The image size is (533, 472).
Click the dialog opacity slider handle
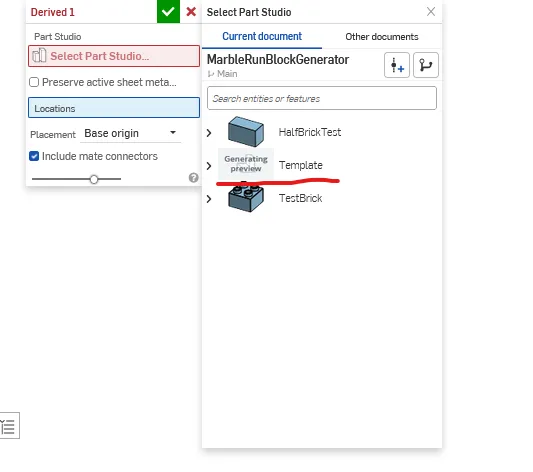coord(94,179)
